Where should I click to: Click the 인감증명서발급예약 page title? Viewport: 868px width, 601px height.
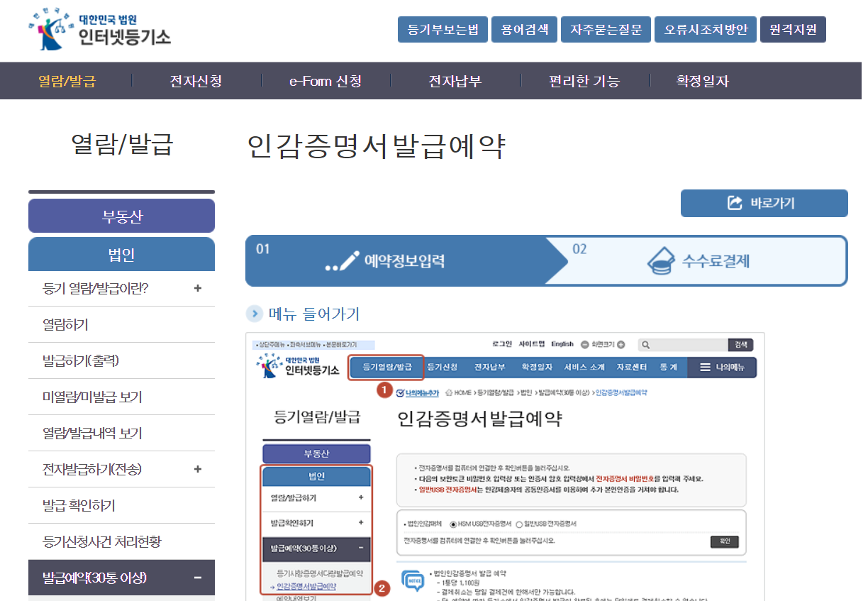click(377, 146)
